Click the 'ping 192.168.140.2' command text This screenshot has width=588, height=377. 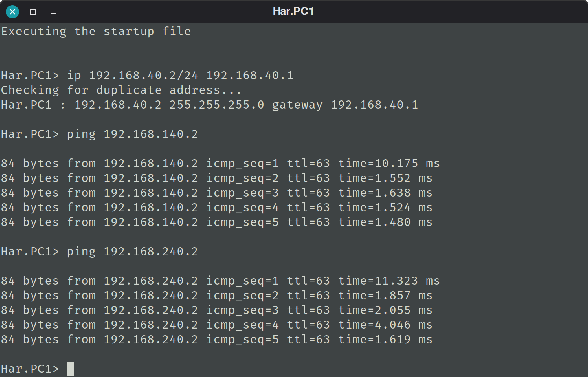[x=132, y=135]
